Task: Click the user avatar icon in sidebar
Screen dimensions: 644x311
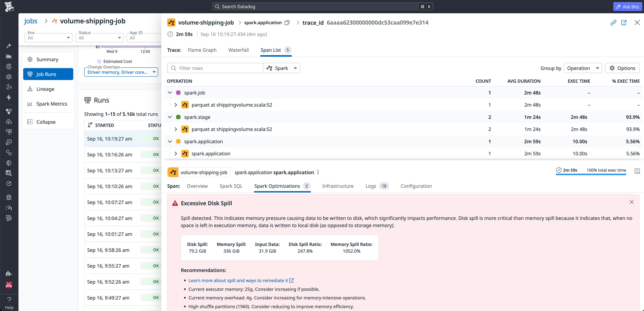Action: click(9, 285)
